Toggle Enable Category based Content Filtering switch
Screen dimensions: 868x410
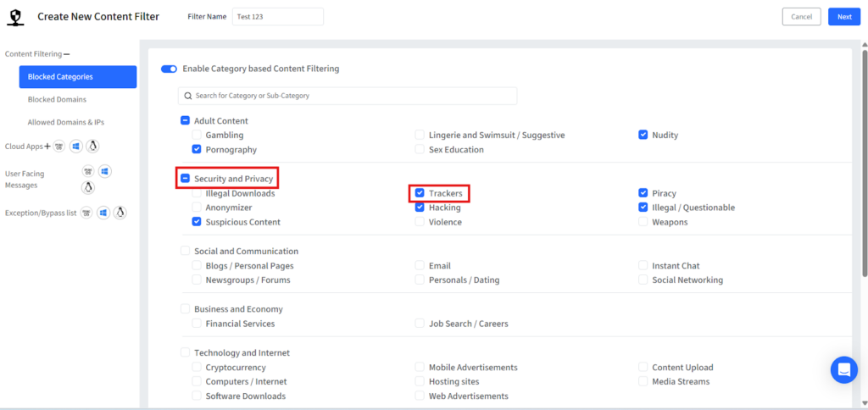[169, 69]
